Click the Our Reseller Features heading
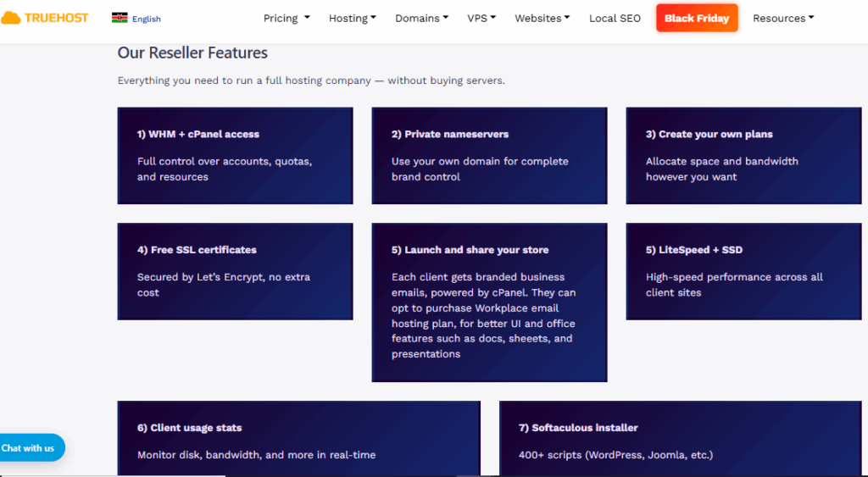Screen dimensions: 868x477 [192, 53]
